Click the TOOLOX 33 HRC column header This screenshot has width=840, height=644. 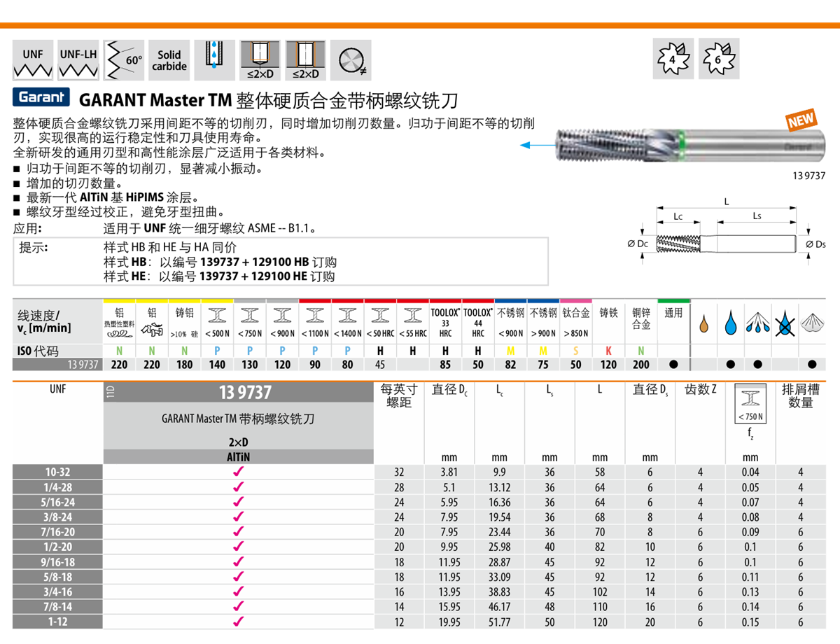(x=445, y=321)
